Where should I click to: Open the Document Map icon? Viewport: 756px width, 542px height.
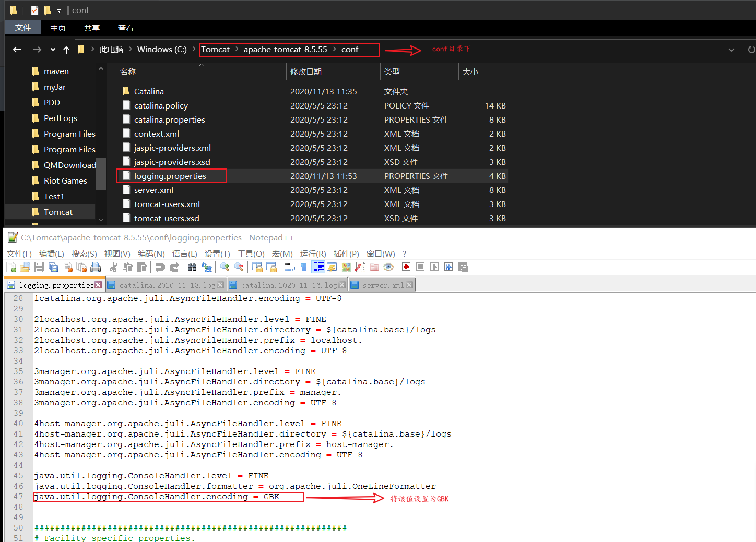346,267
